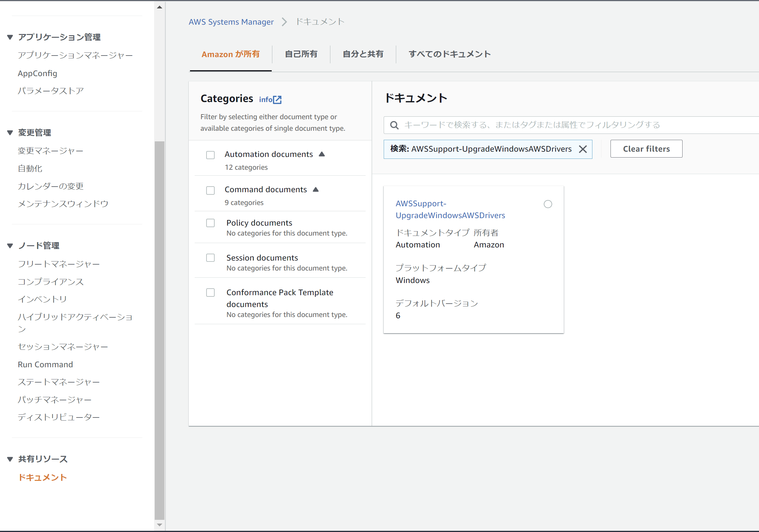Collapse the ノード管理 sidebar section
Screen dimensions: 759x532
(x=10, y=246)
